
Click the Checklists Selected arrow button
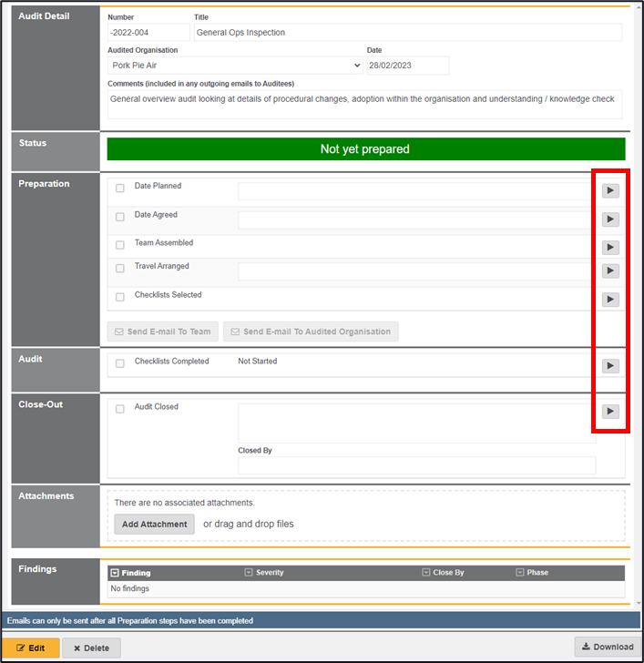(x=609, y=300)
